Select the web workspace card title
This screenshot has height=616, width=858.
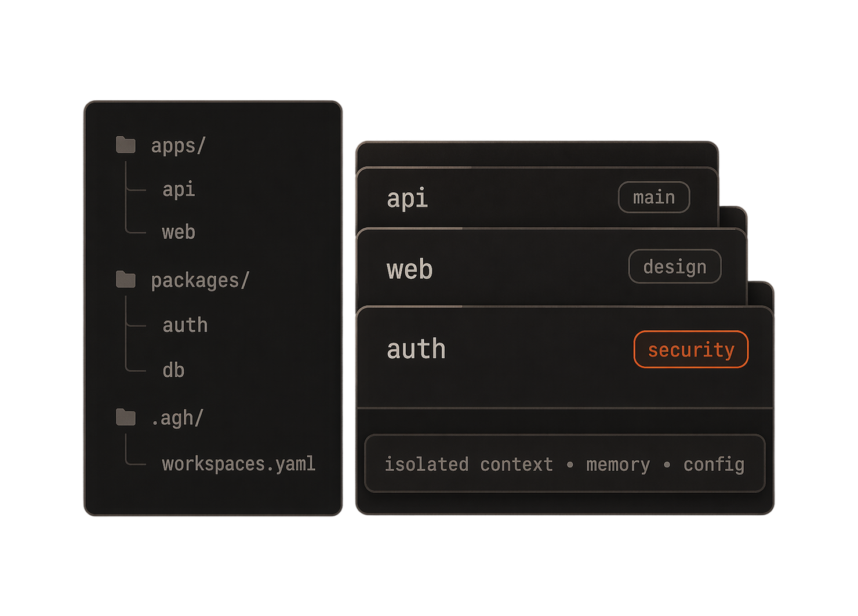click(x=410, y=270)
